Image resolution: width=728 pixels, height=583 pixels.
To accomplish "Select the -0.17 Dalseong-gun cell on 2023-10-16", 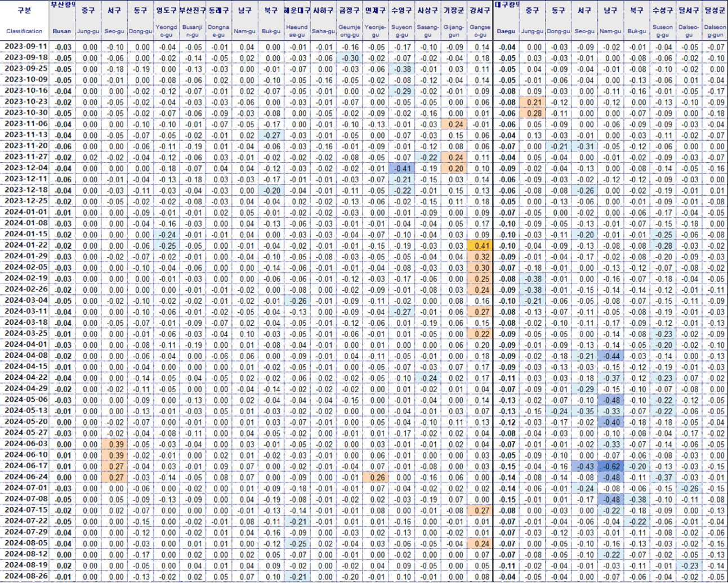I will (x=714, y=91).
